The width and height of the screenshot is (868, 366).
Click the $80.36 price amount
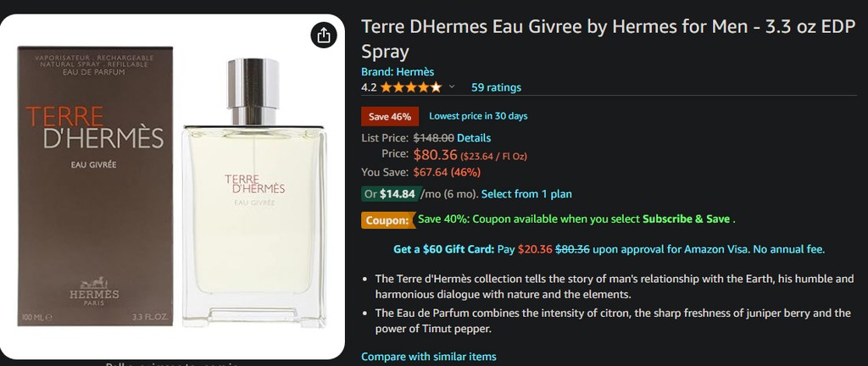coord(435,155)
